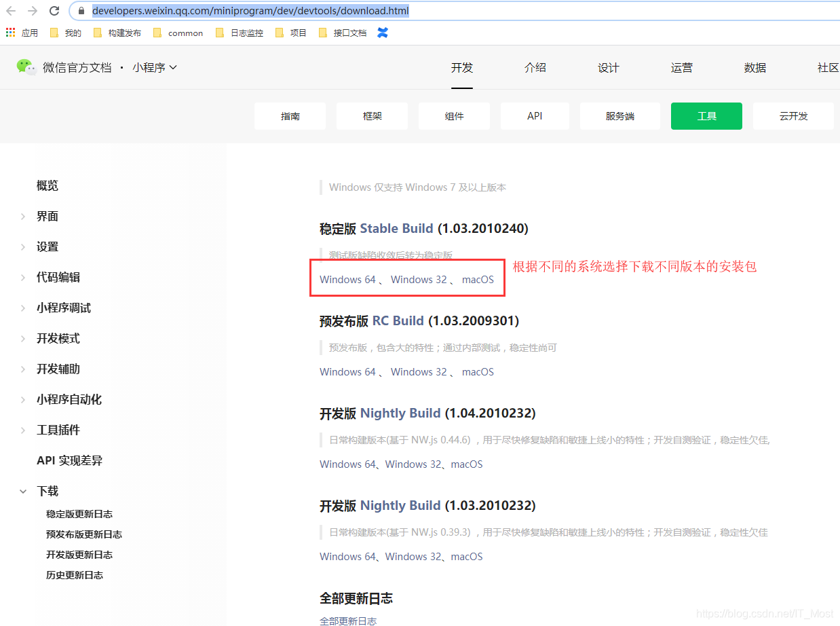Open 历史更新日志 in sidebar
The image size is (840, 626).
pyautogui.click(x=75, y=575)
